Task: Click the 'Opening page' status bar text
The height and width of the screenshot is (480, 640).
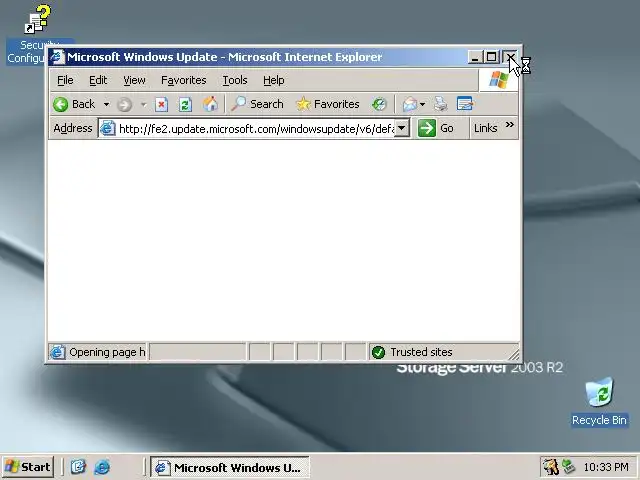Action: (x=107, y=352)
